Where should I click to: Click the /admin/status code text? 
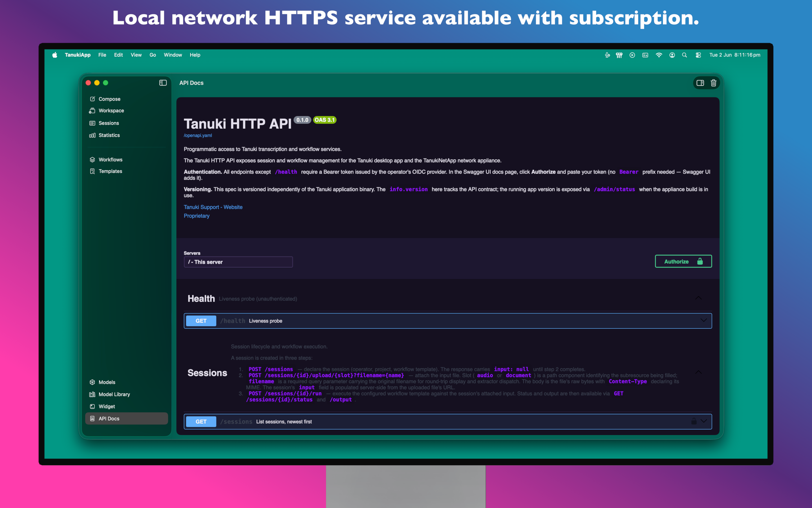click(x=614, y=189)
